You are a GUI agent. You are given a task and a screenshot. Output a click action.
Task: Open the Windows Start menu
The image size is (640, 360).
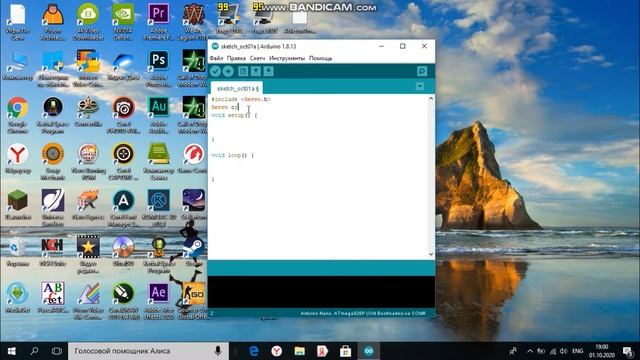click(11, 351)
